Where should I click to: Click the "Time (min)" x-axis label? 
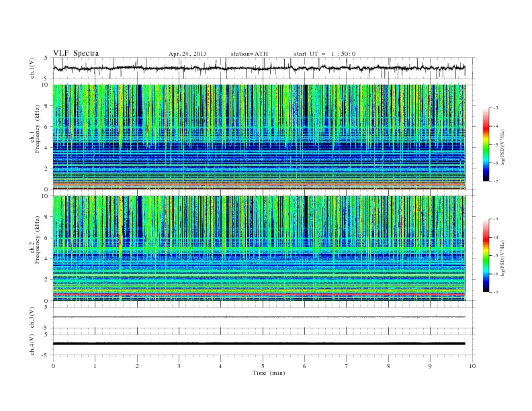[x=269, y=373]
